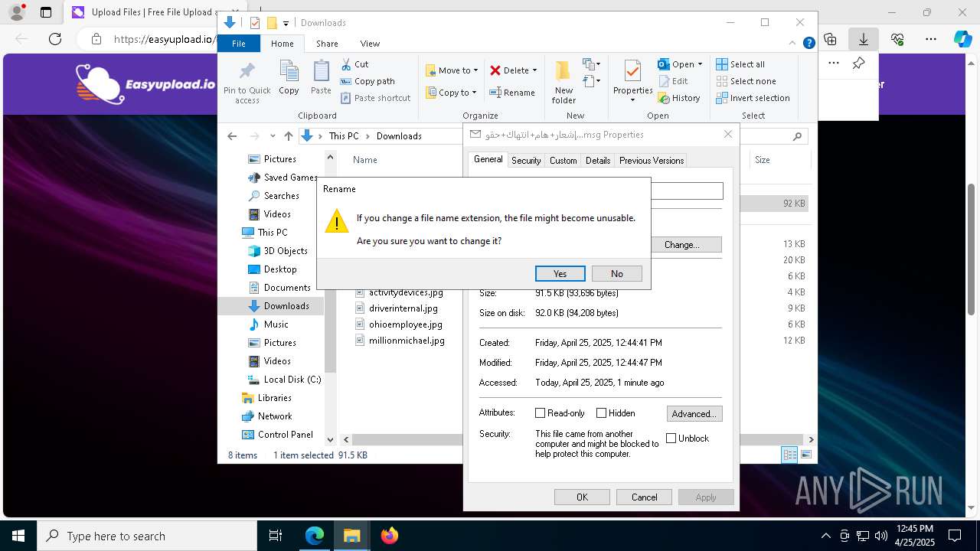Screen dimensions: 980x551
Task: Open Firefox from the taskbar
Action: click(389, 536)
